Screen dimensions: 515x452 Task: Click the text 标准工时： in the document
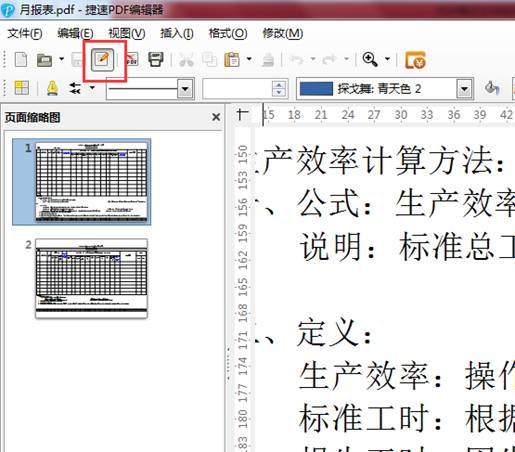coord(370,418)
